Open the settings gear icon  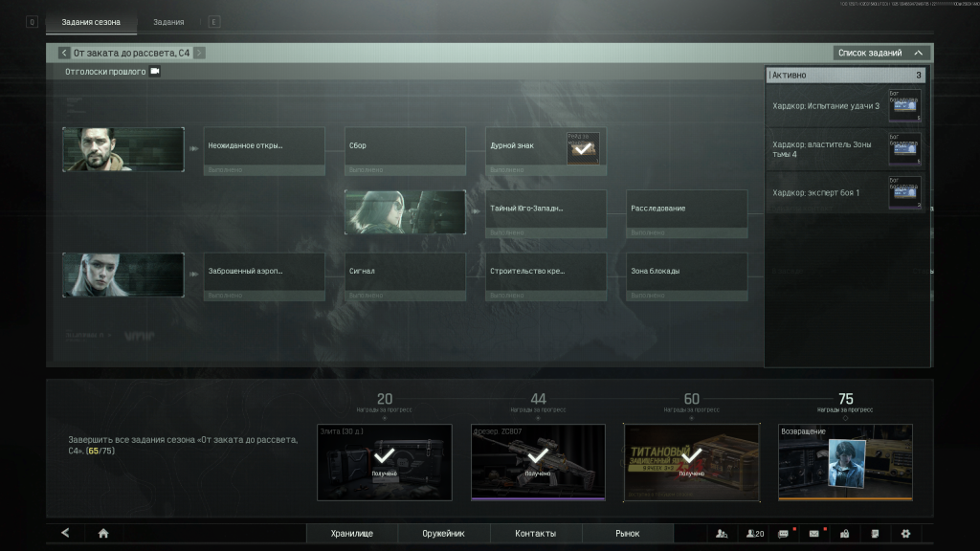tap(905, 534)
